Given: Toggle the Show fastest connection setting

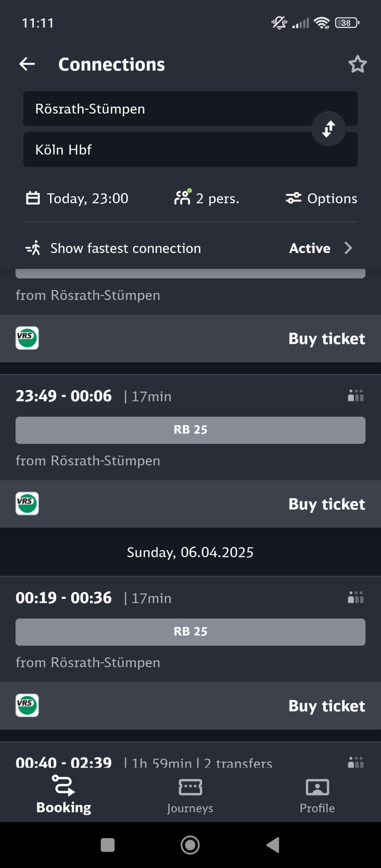Looking at the screenshot, I should click(125, 248).
